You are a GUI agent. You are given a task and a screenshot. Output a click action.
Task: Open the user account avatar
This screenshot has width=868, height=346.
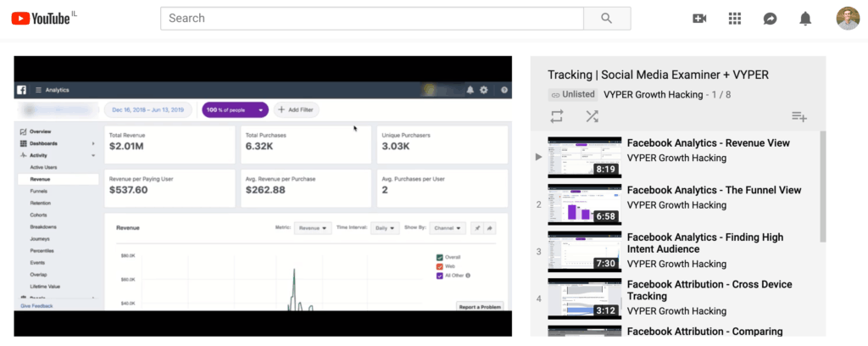point(848,19)
